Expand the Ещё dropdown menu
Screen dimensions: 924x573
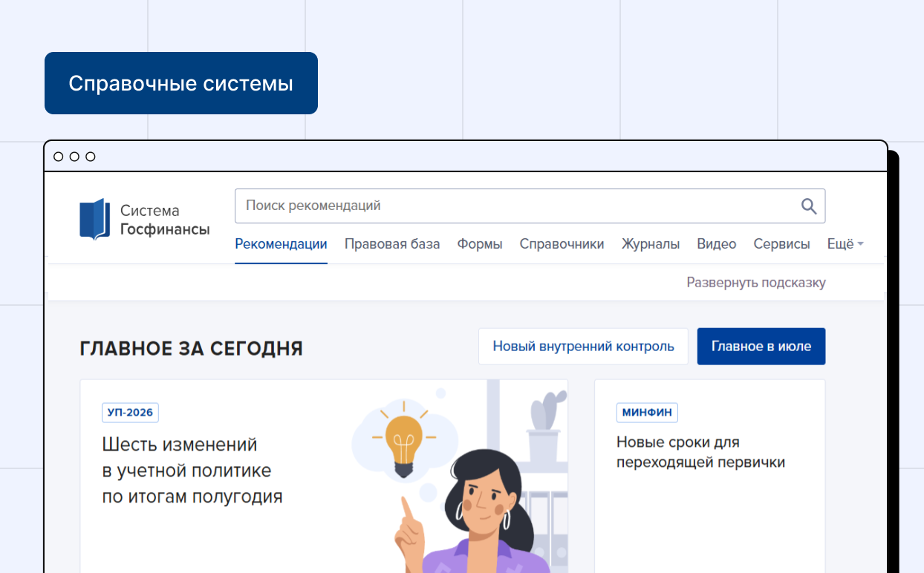coord(845,244)
